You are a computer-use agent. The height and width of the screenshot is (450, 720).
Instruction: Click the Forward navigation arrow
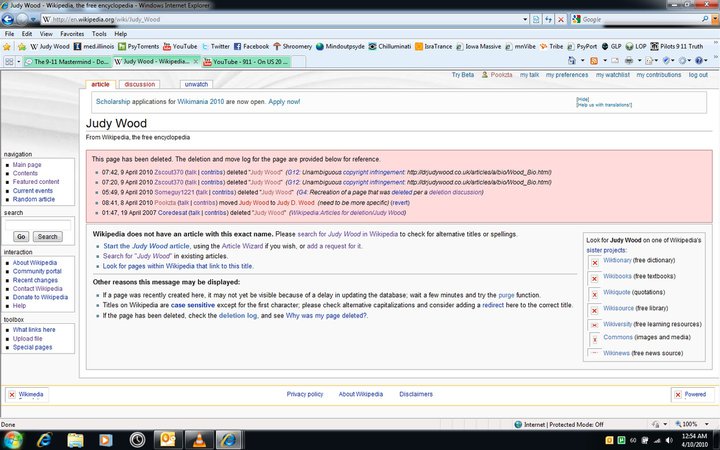click(22, 19)
